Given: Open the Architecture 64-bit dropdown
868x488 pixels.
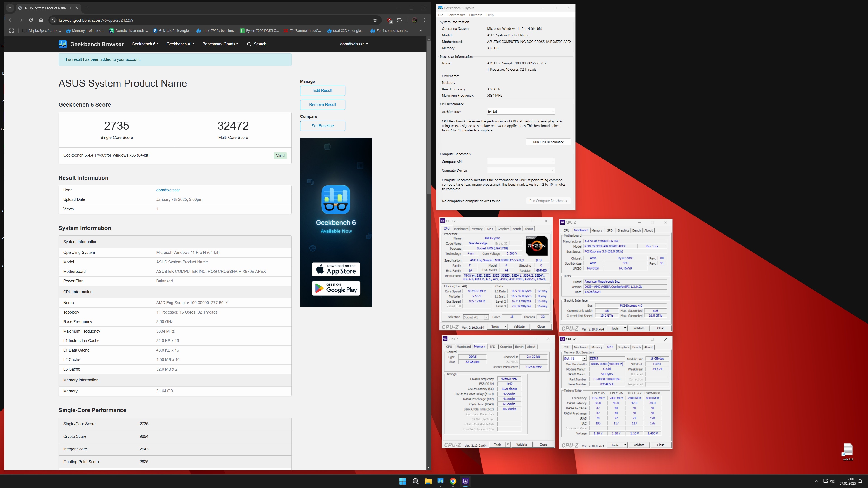Looking at the screenshot, I should [x=521, y=111].
